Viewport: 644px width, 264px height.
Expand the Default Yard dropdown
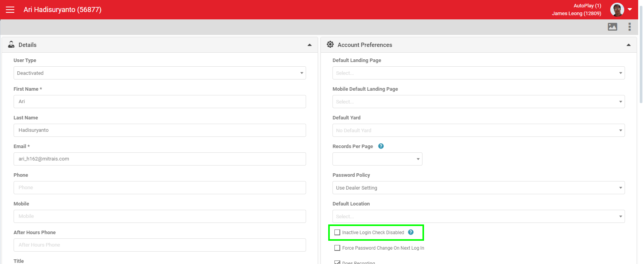[x=478, y=130]
